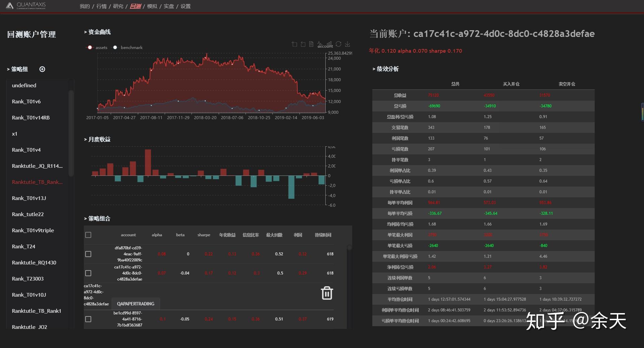
Task: Open the 我的 menu
Action: pos(85,6)
